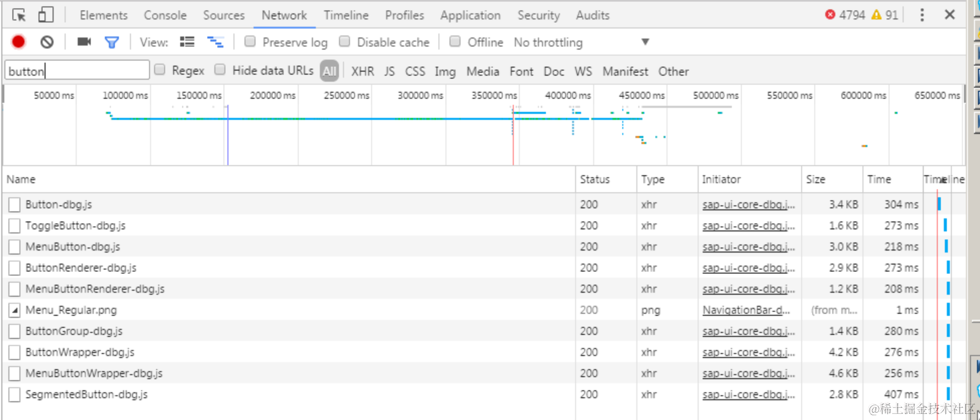Filter requests by WS
Viewport: 980px width, 420px height.
coord(583,71)
